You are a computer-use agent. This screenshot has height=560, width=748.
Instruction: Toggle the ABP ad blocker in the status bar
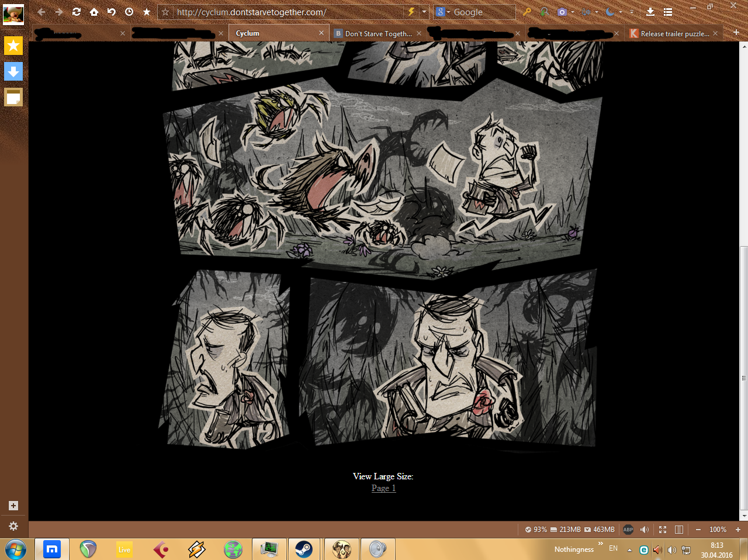tap(628, 530)
